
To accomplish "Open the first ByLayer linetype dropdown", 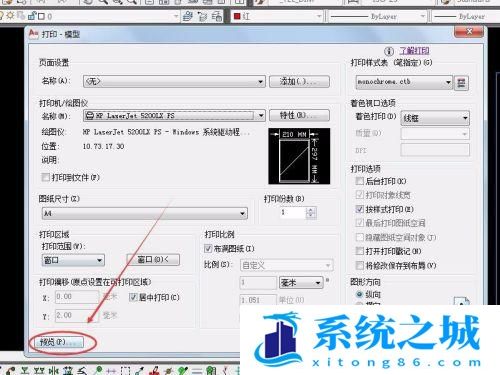I will tap(377, 16).
